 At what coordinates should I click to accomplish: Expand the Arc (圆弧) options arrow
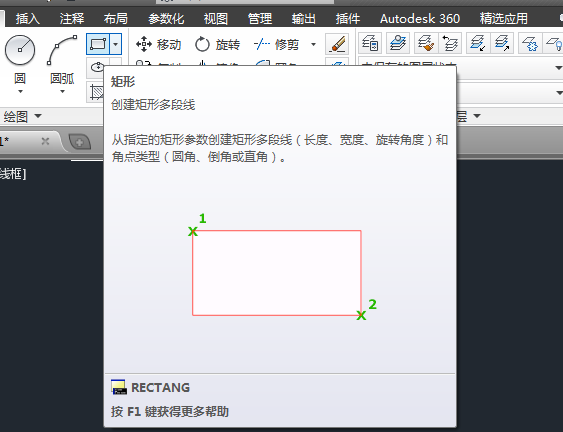(x=62, y=92)
